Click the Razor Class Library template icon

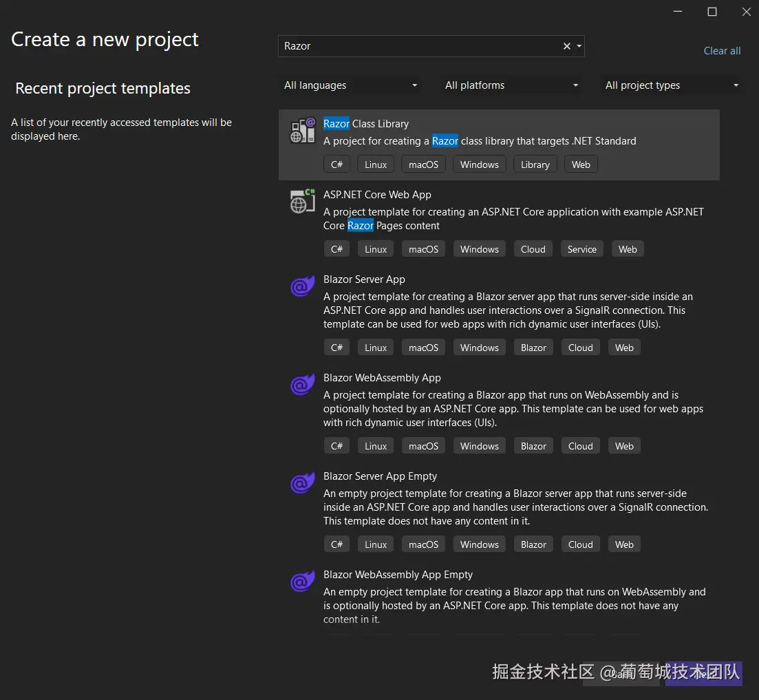click(303, 131)
